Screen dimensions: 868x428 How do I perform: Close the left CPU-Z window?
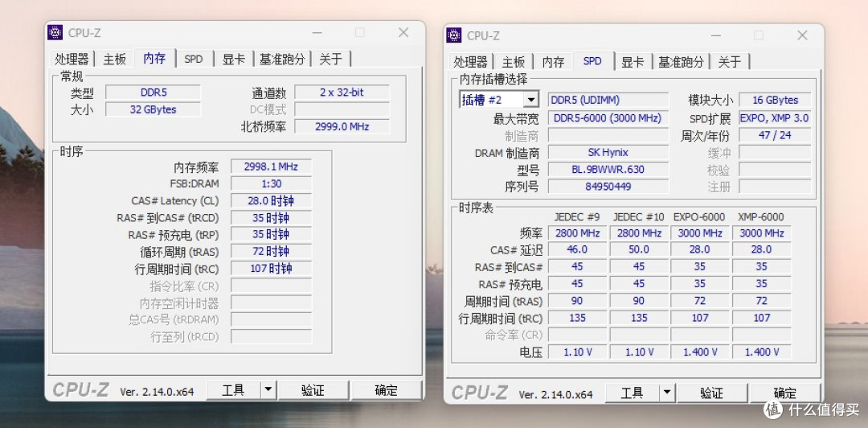(403, 33)
